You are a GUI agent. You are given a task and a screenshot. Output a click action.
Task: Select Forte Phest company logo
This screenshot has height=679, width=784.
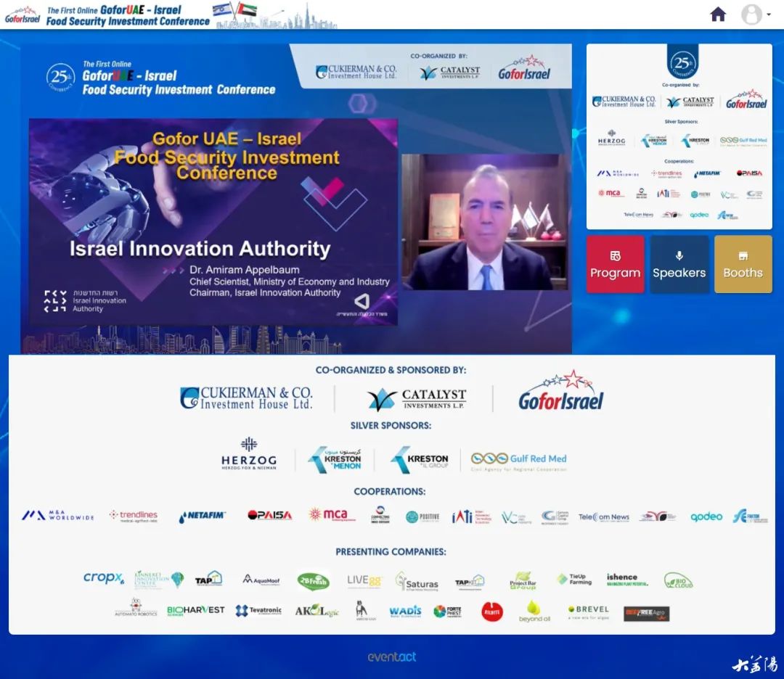pos(447,612)
